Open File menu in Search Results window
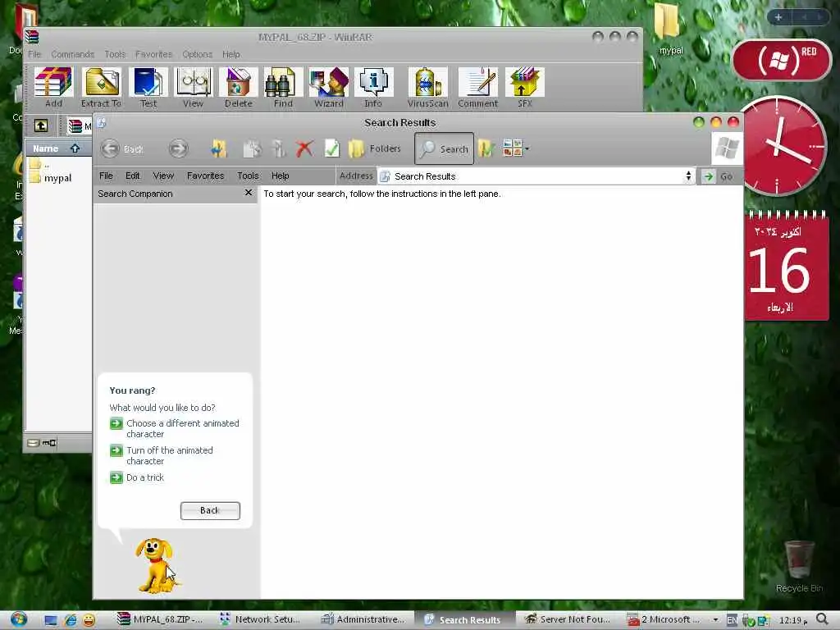The width and height of the screenshot is (840, 630). [106, 176]
